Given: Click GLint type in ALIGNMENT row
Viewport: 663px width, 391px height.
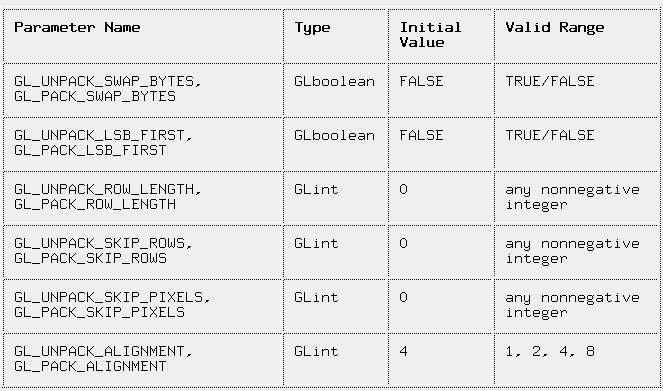Looking at the screenshot, I should (316, 351).
